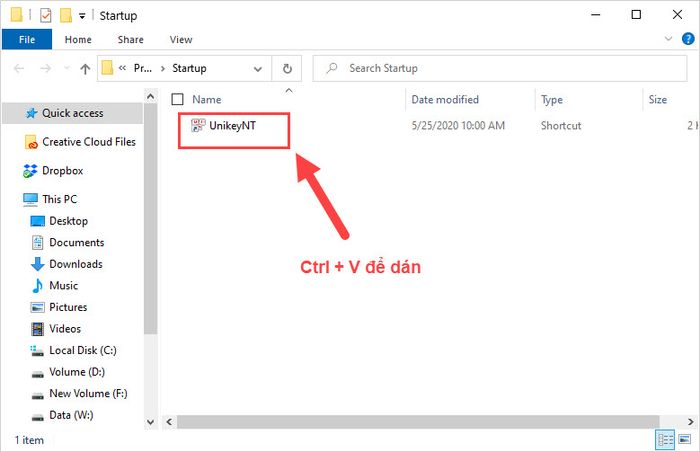Image resolution: width=700 pixels, height=452 pixels.
Task: Open Dropbox in the navigation pane
Action: tap(62, 171)
